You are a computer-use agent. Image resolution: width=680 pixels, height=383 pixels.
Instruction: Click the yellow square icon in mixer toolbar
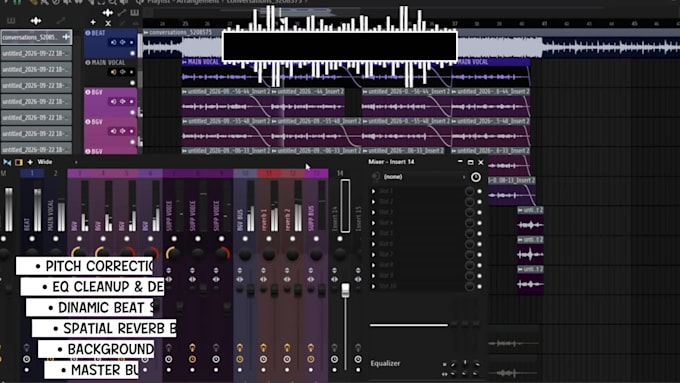[19, 162]
